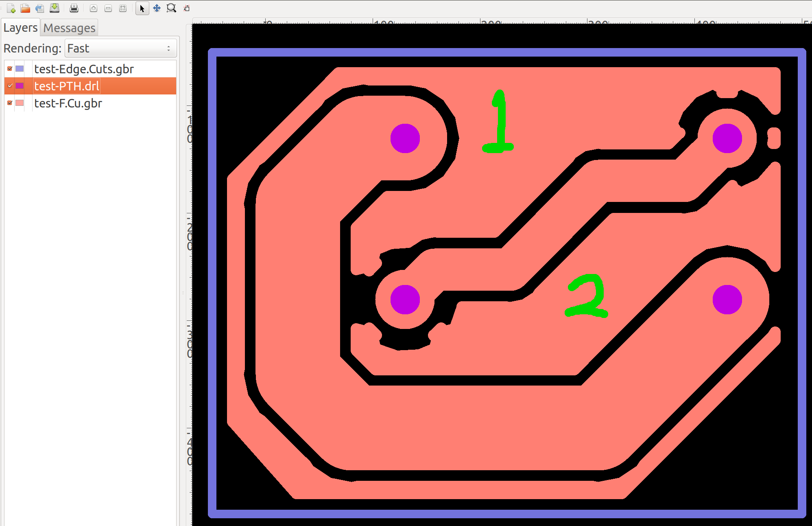Screen dimensions: 812x526
Task: Select the Measure tool
Action: (x=186, y=8)
